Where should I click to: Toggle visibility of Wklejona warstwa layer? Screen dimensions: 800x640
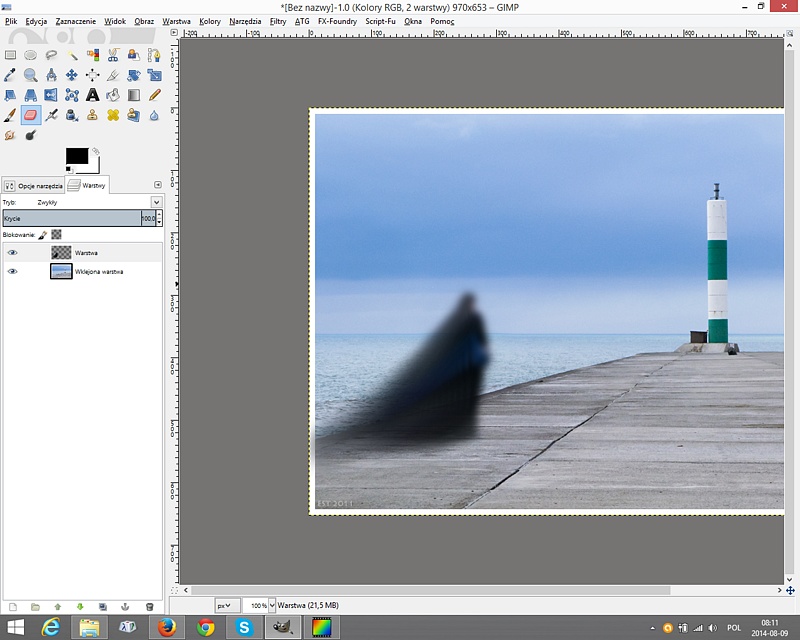(x=13, y=271)
